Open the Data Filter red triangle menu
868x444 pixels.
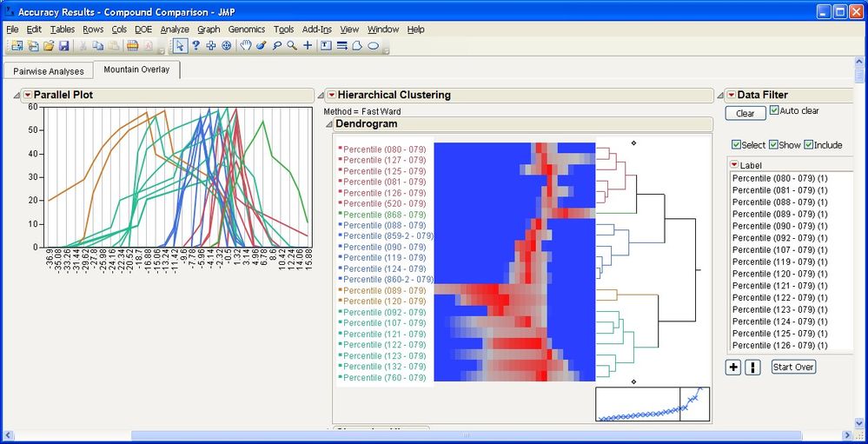(732, 96)
